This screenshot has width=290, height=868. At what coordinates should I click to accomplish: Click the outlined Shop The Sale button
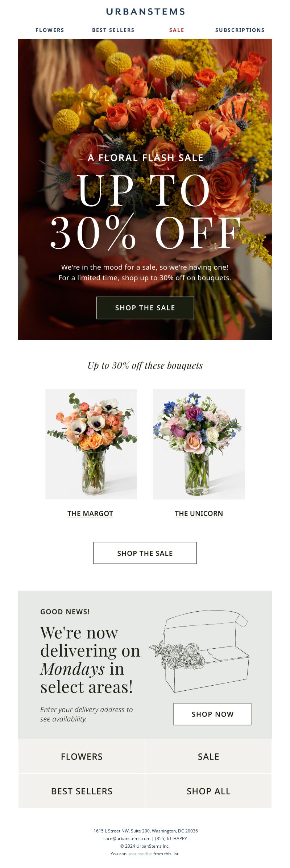coord(145,553)
